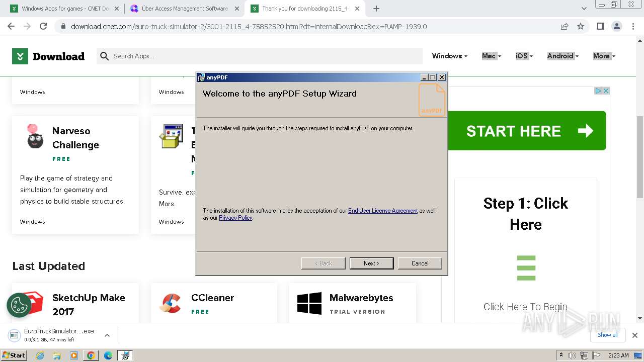Image resolution: width=644 pixels, height=362 pixels.
Task: Click the Narveso Challenge app icon
Action: click(35, 136)
